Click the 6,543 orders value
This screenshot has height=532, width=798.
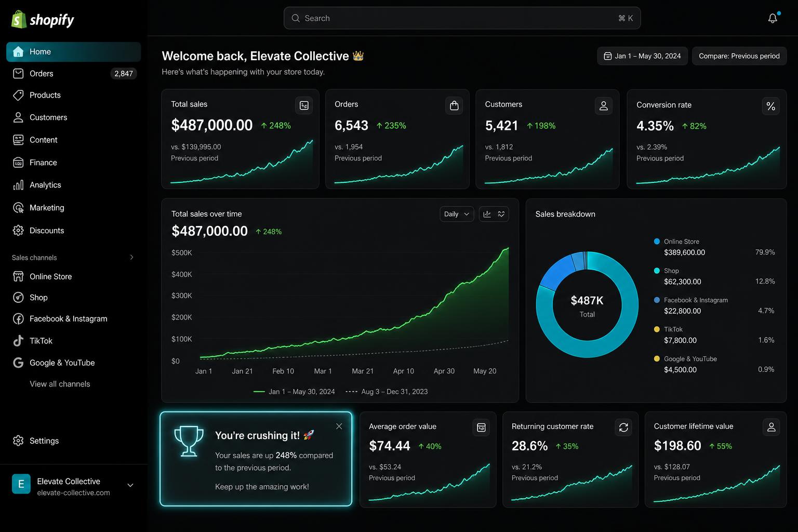[x=351, y=125]
